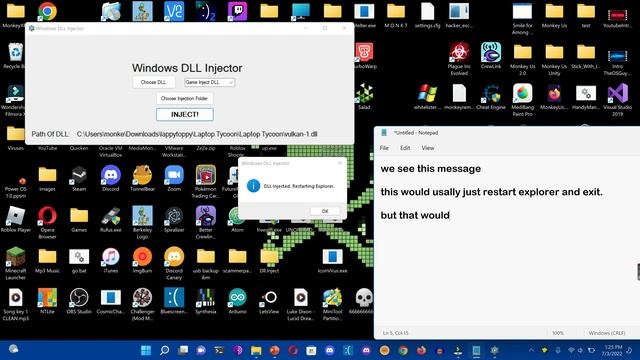
Task: Open Notepad View menu
Action: coord(428,148)
